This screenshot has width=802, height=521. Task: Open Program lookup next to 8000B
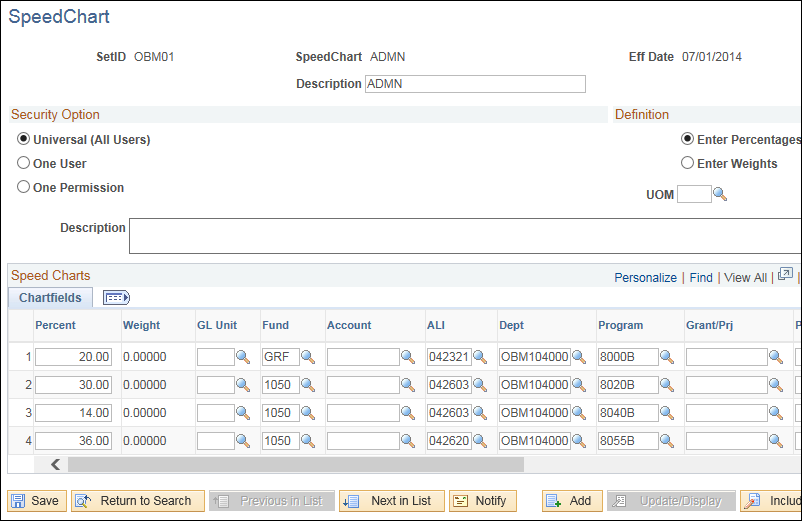667,357
